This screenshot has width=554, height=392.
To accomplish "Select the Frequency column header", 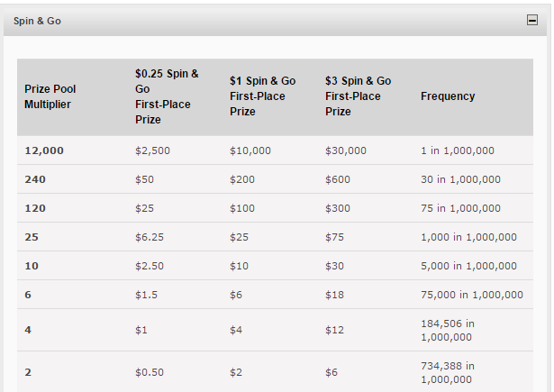I will coord(448,96).
